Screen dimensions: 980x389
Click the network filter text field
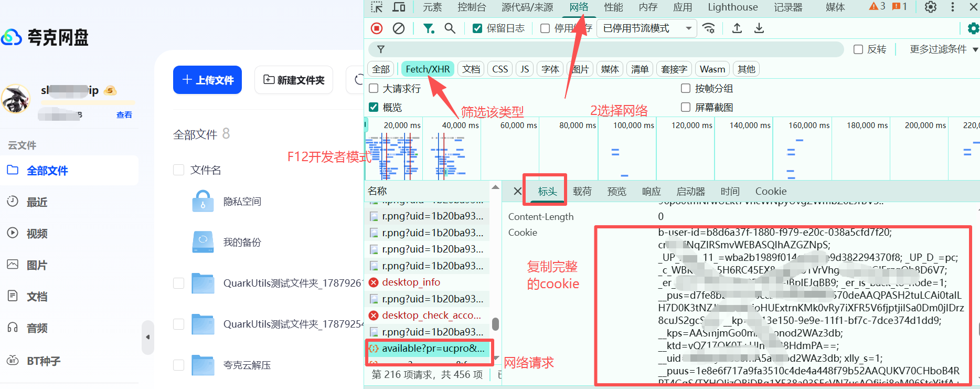606,49
